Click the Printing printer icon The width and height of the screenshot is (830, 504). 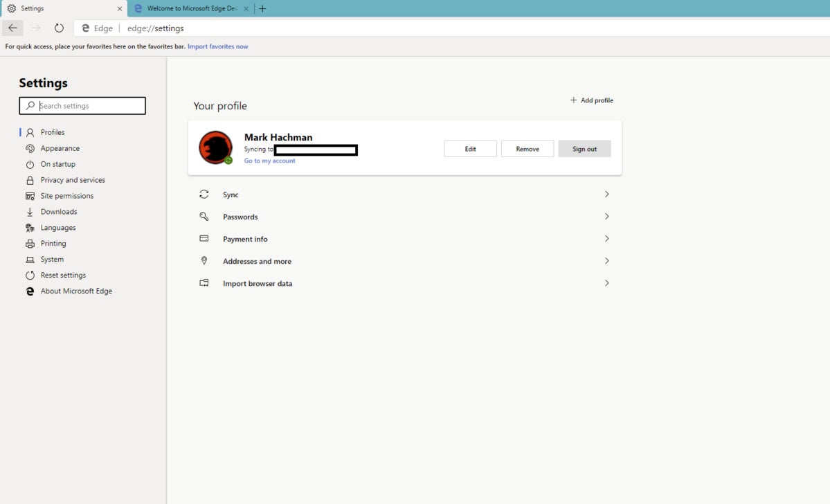click(x=30, y=244)
